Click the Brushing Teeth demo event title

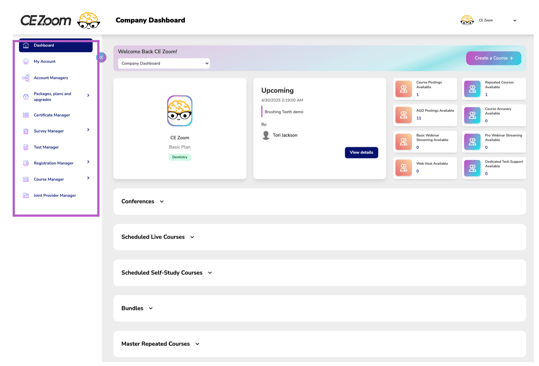(284, 112)
